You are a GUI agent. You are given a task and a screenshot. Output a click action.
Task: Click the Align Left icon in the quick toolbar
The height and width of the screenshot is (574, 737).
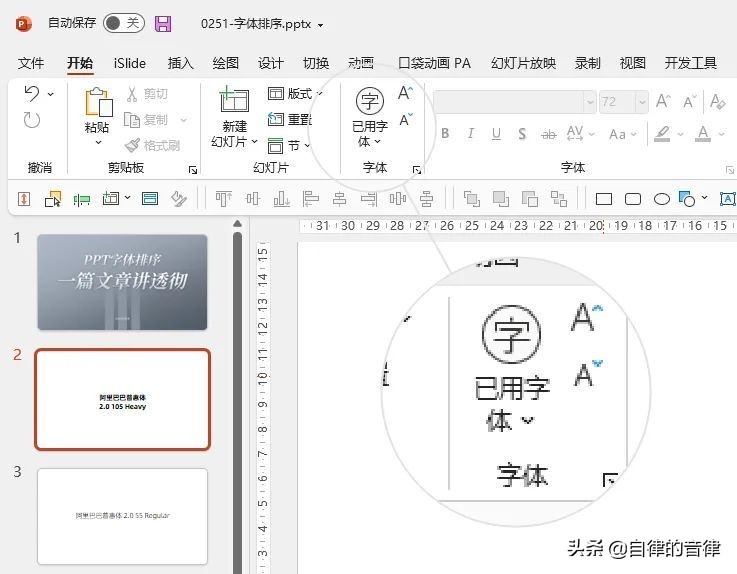click(x=310, y=199)
